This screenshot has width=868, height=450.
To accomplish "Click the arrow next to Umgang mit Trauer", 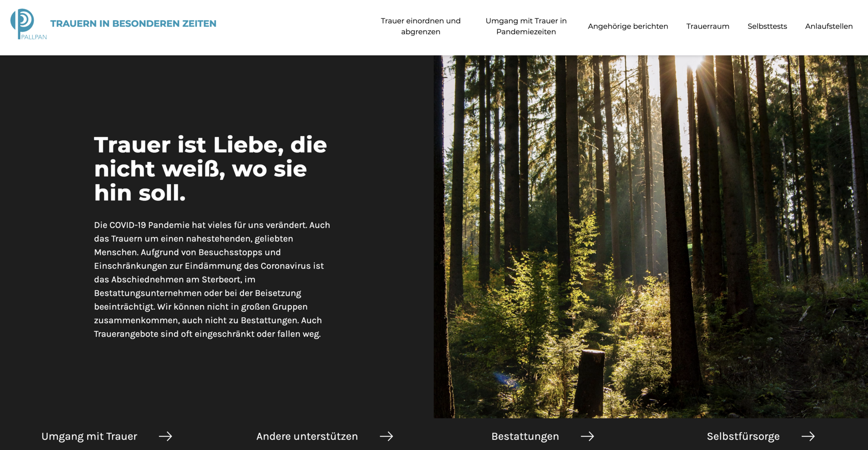I will (165, 436).
